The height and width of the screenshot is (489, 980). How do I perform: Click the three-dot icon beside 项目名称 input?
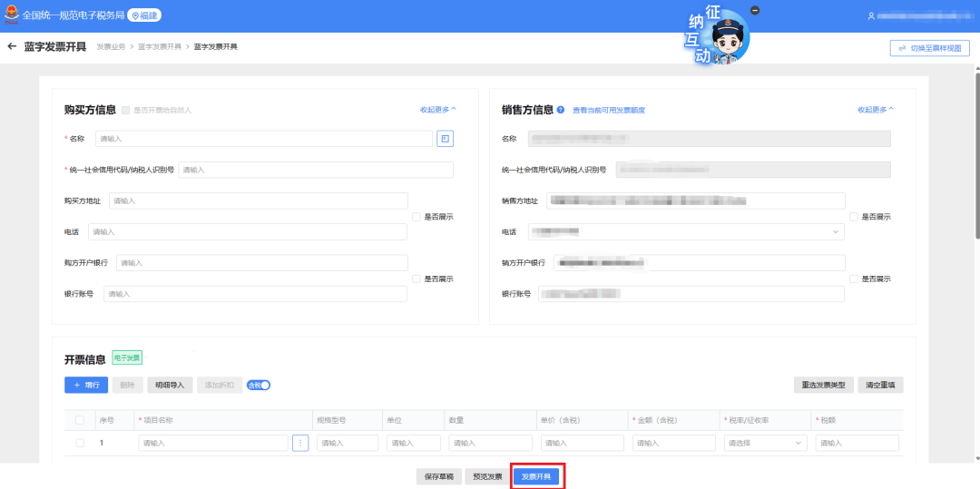click(x=300, y=443)
